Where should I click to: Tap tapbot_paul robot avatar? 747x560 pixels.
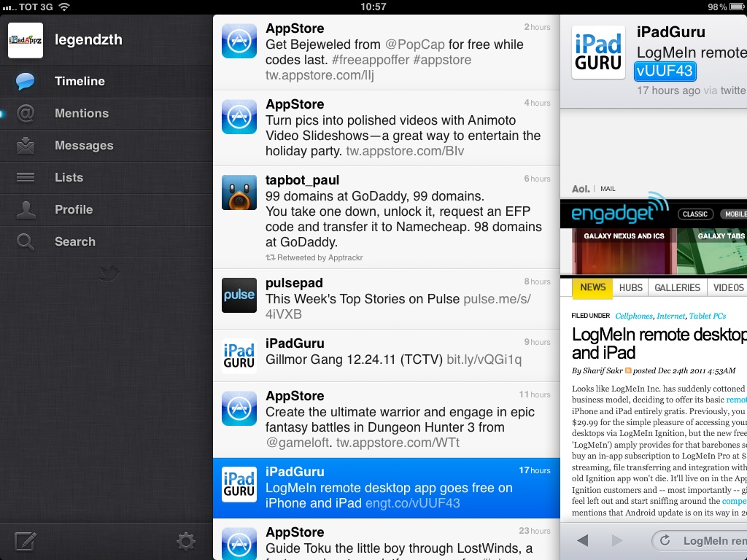click(239, 192)
